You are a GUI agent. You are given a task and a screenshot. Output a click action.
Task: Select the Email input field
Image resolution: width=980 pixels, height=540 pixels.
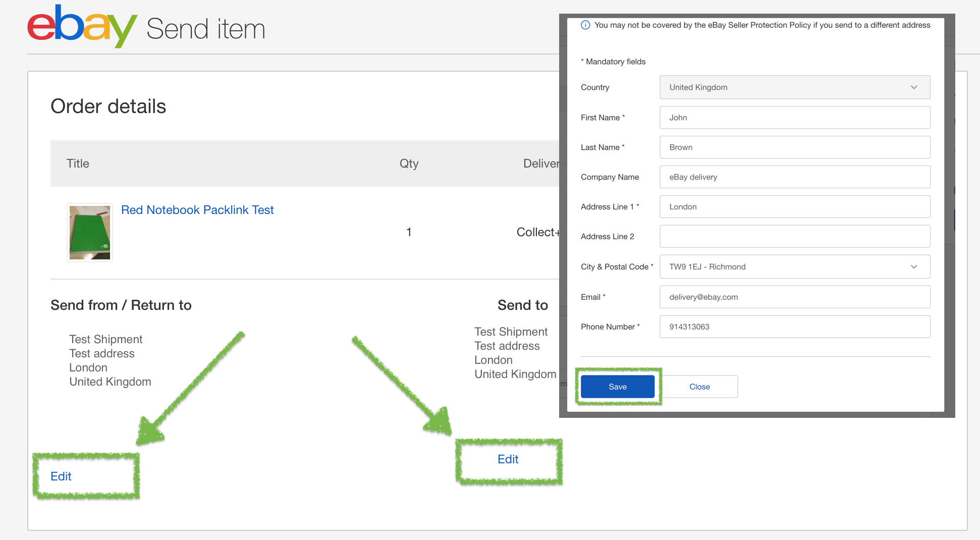pyautogui.click(x=795, y=297)
